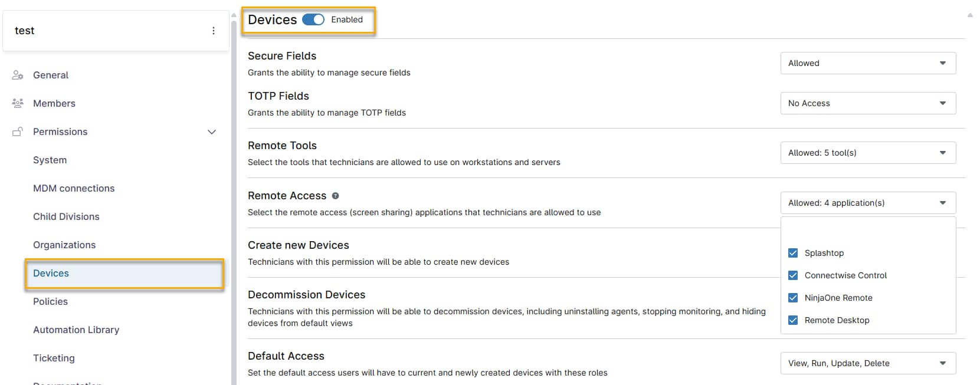Click the General settings icon in sidebar

(18, 75)
